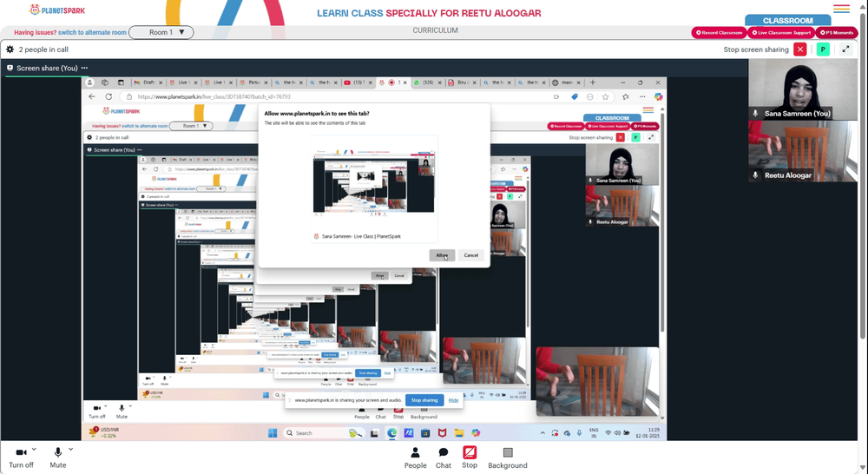The height and width of the screenshot is (474, 868).
Task: Click the back arrow in the shared browser
Action: (x=92, y=96)
